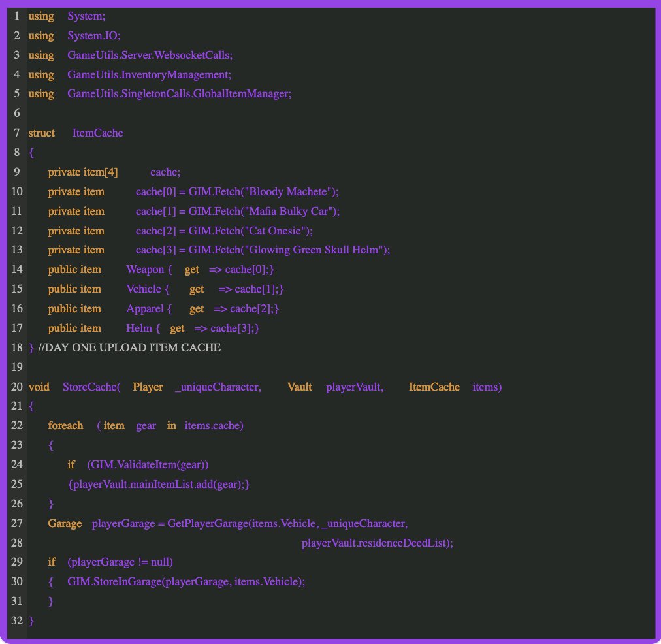Click '_uniqueCharacter,' parameter on line 20

[218, 387]
